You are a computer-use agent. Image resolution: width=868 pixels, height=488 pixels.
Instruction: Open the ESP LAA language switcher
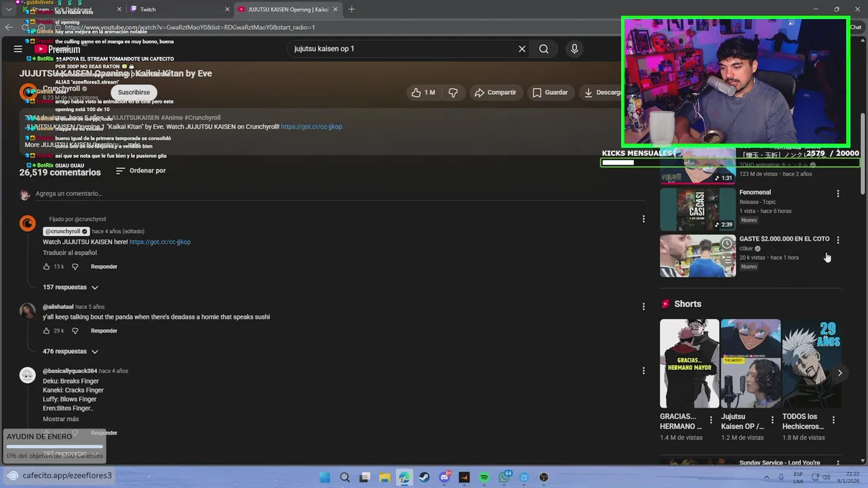click(x=798, y=477)
